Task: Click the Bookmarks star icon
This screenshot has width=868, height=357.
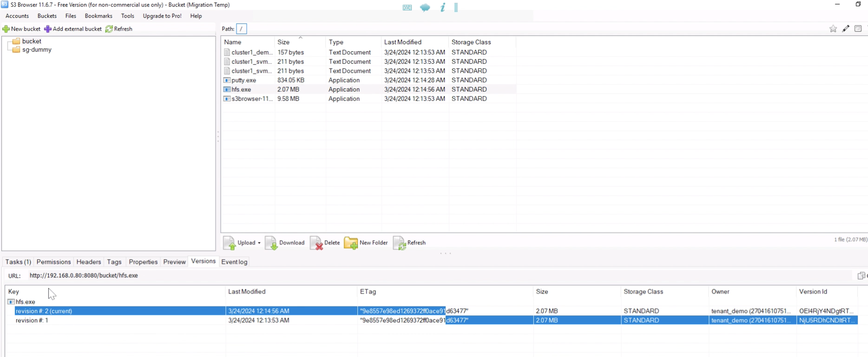Action: click(x=833, y=29)
